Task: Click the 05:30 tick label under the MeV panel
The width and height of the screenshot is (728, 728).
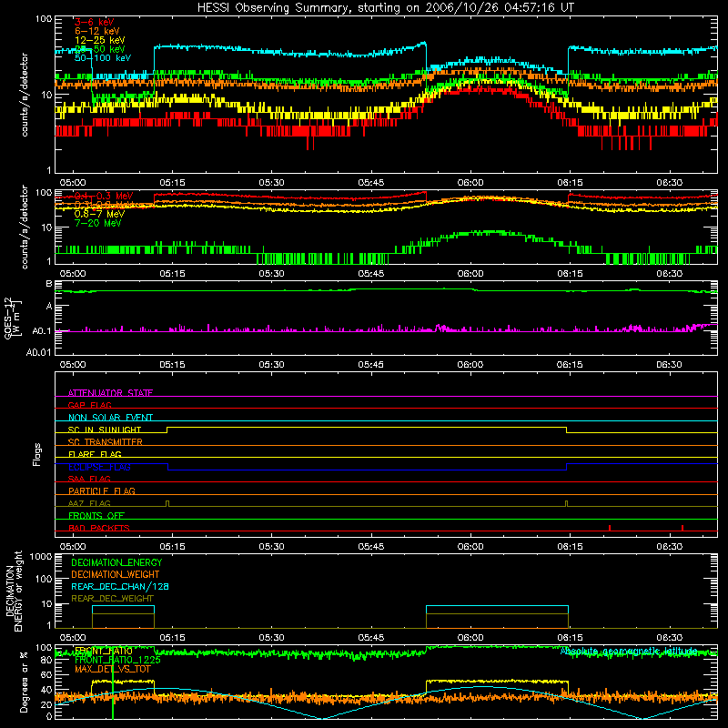Action: (x=271, y=274)
